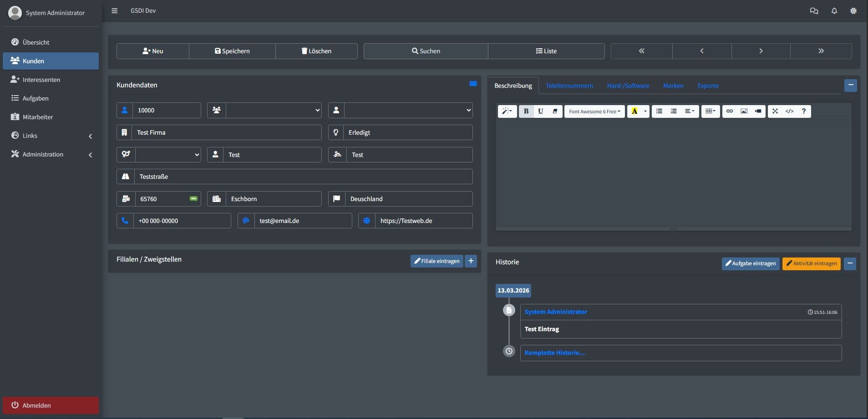
Task: Collapse the Beschreibung panel
Action: click(x=851, y=85)
